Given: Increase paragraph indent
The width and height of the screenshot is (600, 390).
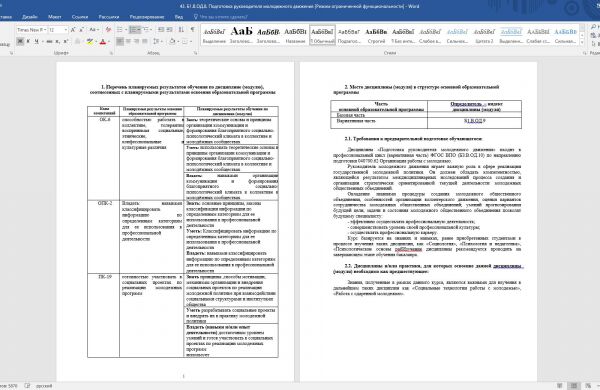Looking at the screenshot, I should (170, 29).
